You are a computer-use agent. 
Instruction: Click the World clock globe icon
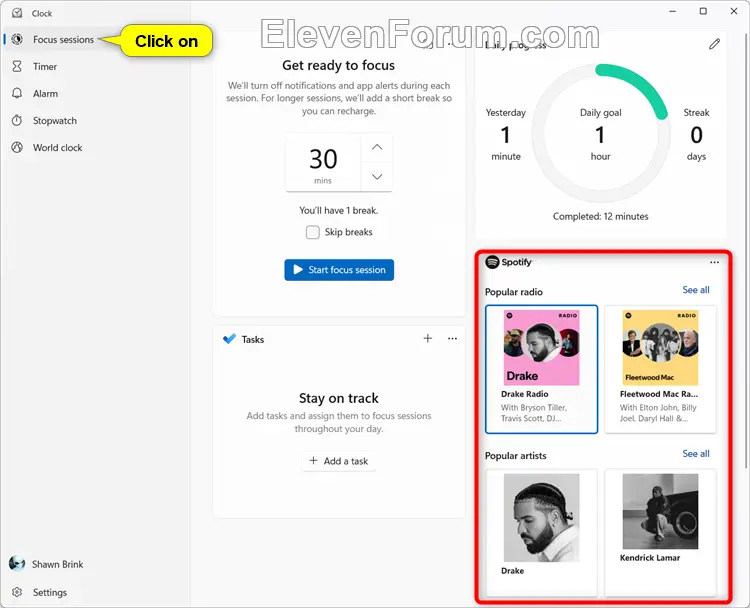17,147
